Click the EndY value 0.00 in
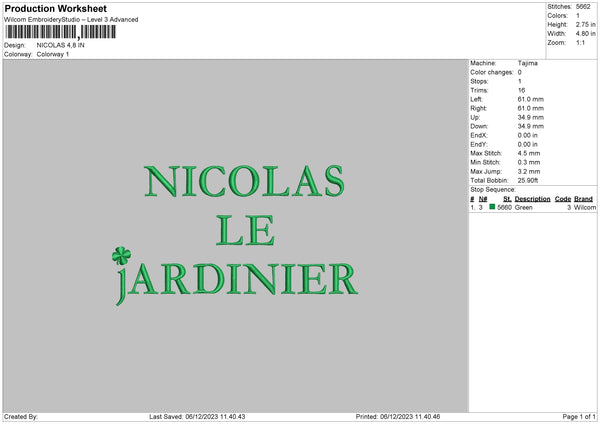The width and height of the screenshot is (600, 424). point(527,145)
